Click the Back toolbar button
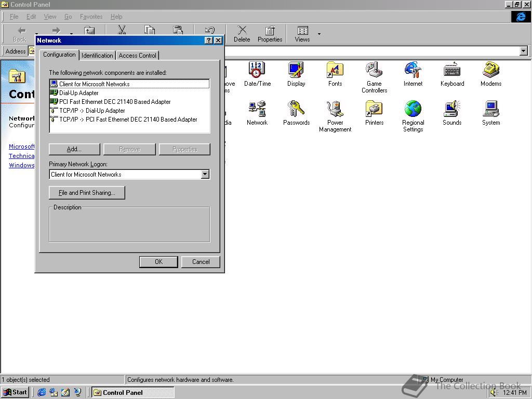Image resolution: width=532 pixels, height=399 pixels. tap(20, 34)
